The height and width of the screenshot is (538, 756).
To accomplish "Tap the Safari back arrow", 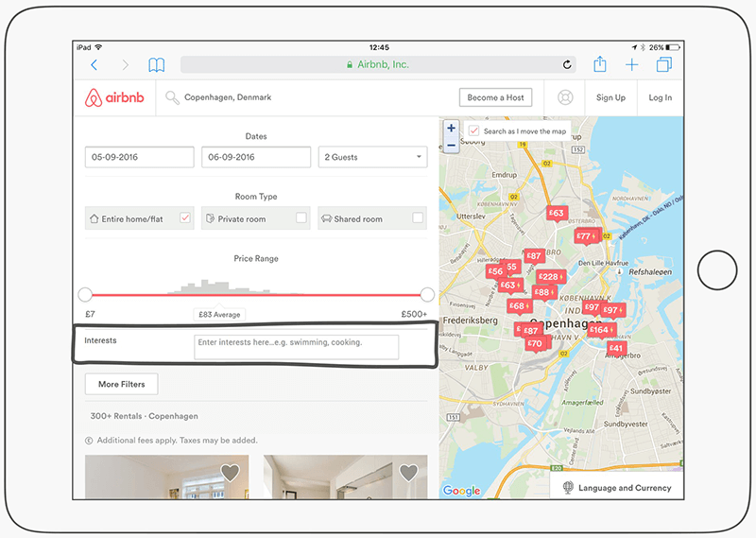I will tap(94, 64).
